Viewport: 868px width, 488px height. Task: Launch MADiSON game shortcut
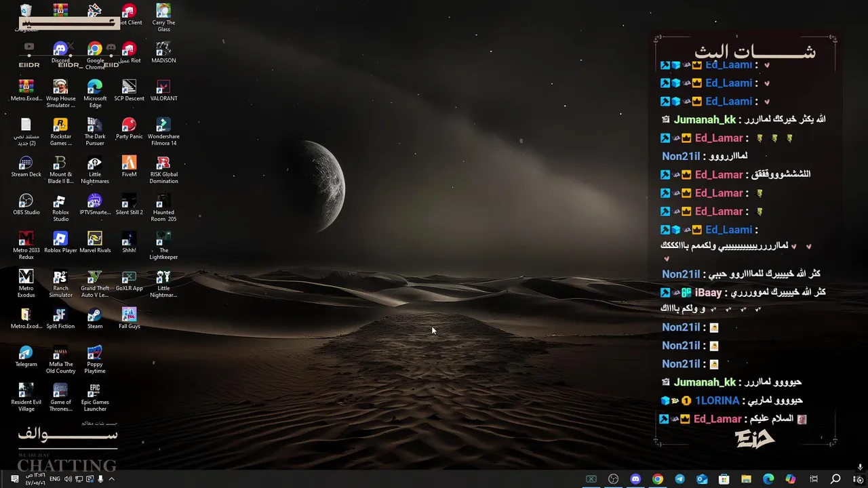pos(163,52)
